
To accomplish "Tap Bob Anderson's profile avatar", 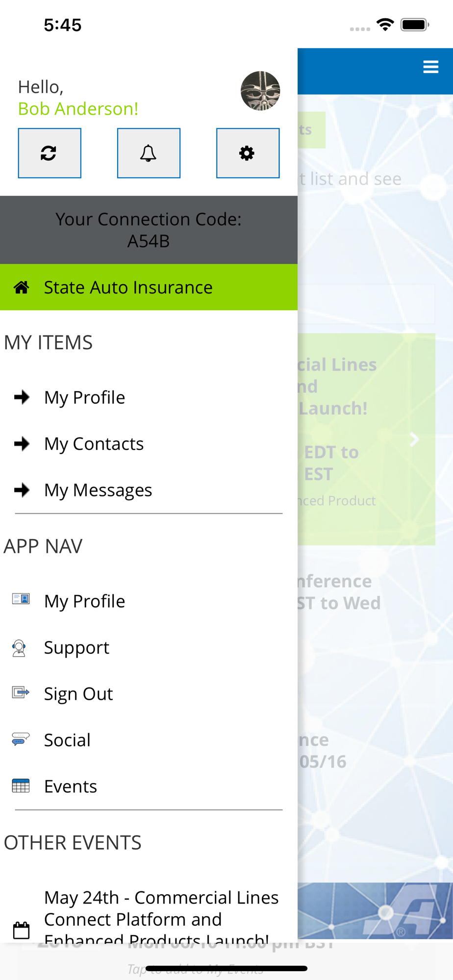I will click(x=260, y=91).
